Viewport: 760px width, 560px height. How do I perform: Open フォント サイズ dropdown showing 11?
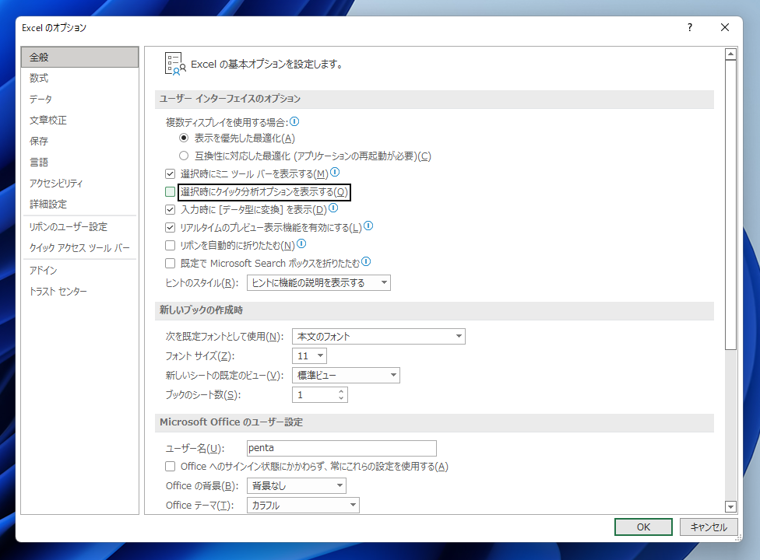click(x=310, y=356)
